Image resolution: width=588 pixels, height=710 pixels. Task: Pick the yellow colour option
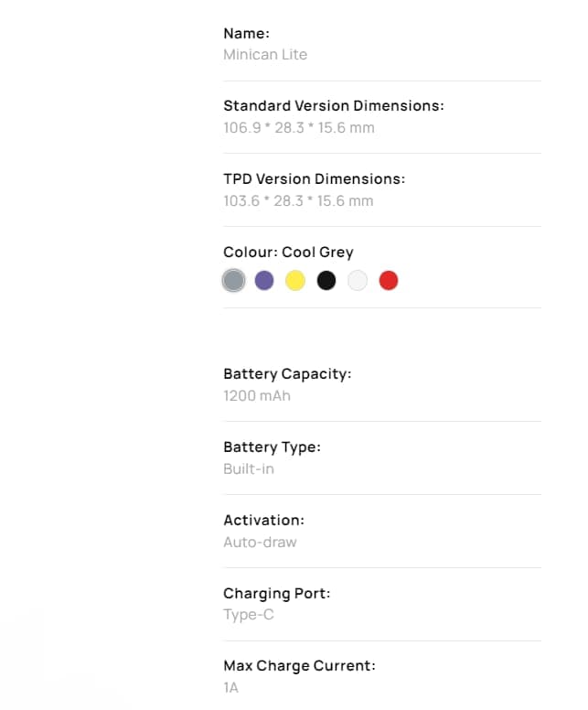click(295, 281)
